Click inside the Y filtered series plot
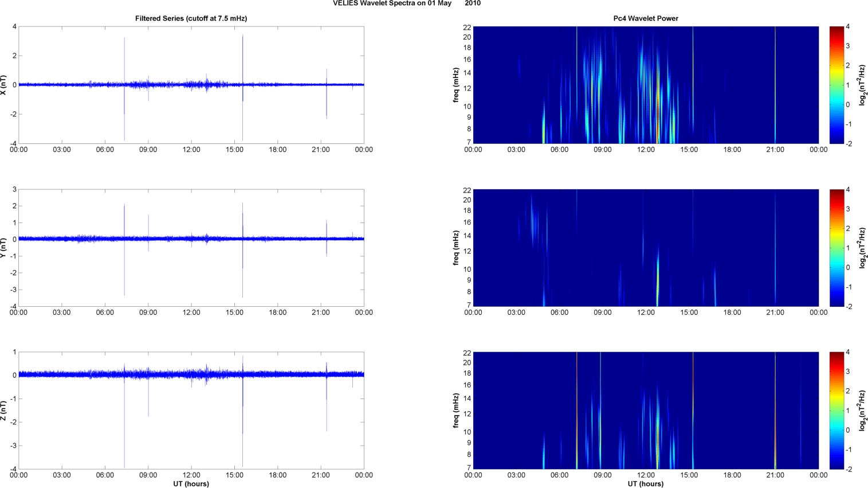The image size is (868, 488). 191,248
